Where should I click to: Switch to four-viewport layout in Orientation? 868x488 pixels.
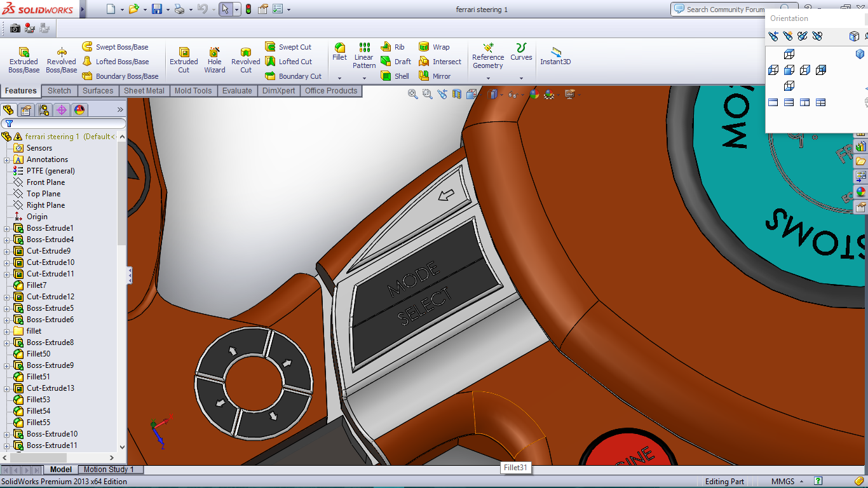(820, 102)
